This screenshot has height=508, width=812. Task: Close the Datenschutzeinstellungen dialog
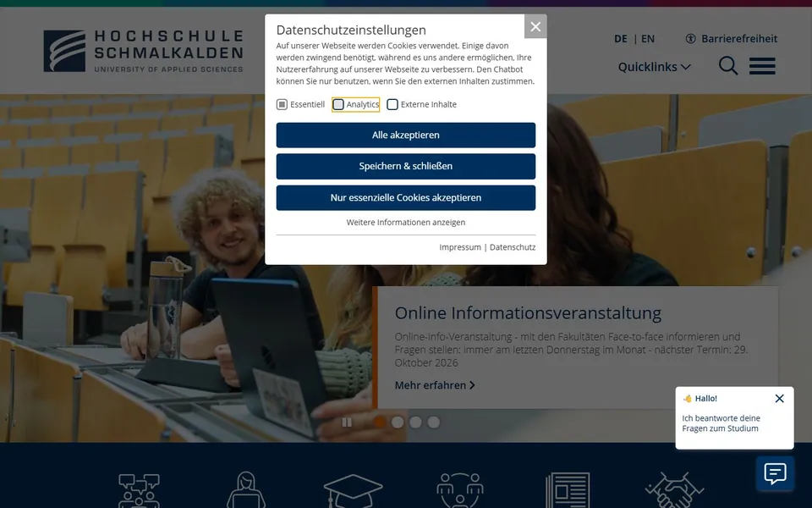535,26
